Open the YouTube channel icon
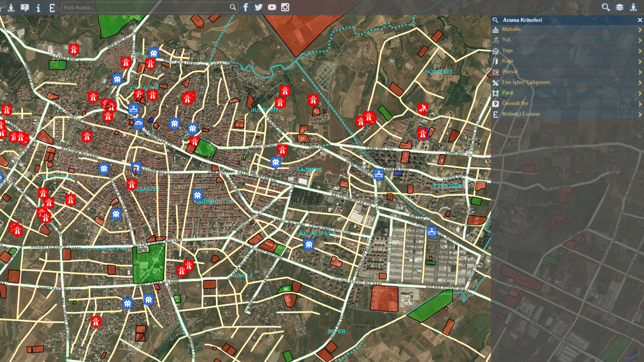Image resolution: width=644 pixels, height=362 pixels. 272,7
